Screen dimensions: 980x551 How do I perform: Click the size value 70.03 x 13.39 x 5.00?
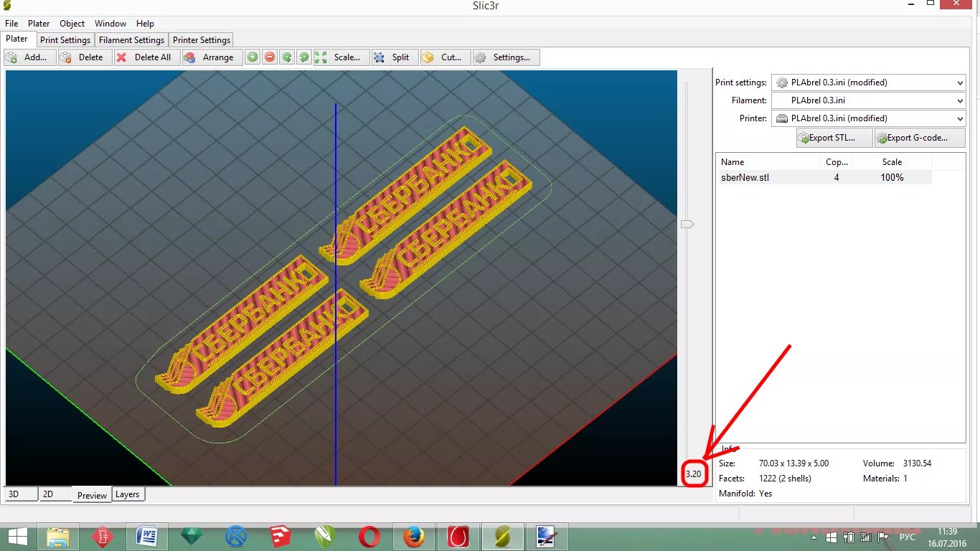coord(793,463)
